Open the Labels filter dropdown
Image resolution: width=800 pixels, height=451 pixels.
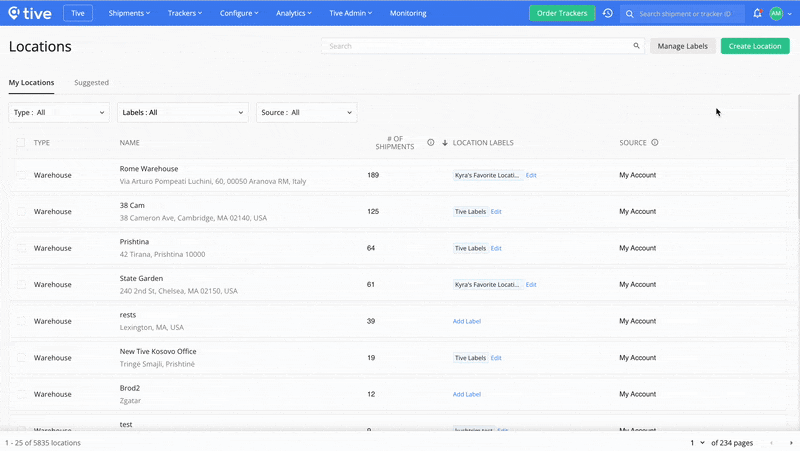click(x=183, y=112)
